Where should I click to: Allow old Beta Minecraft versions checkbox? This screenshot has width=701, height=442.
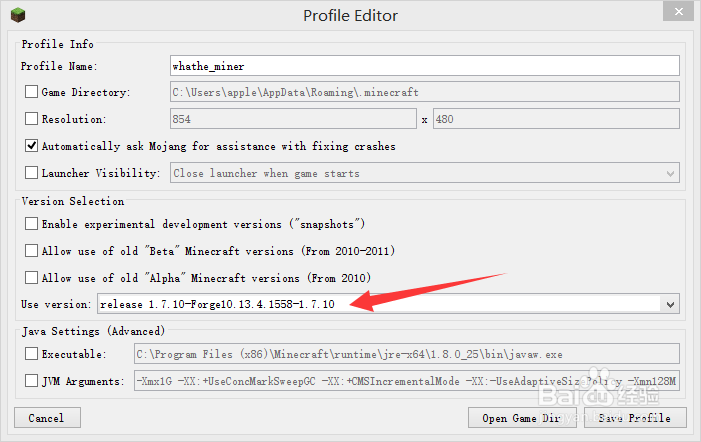tap(31, 251)
